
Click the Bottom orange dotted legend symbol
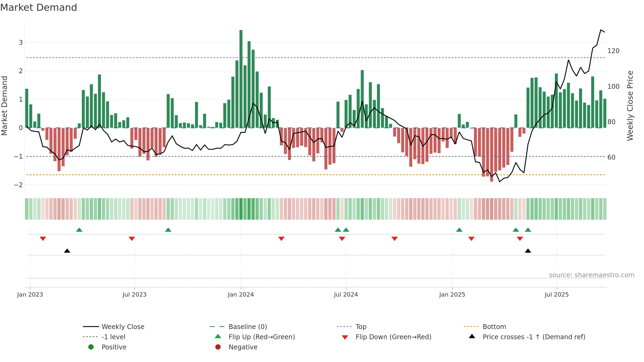pyautogui.click(x=471, y=327)
